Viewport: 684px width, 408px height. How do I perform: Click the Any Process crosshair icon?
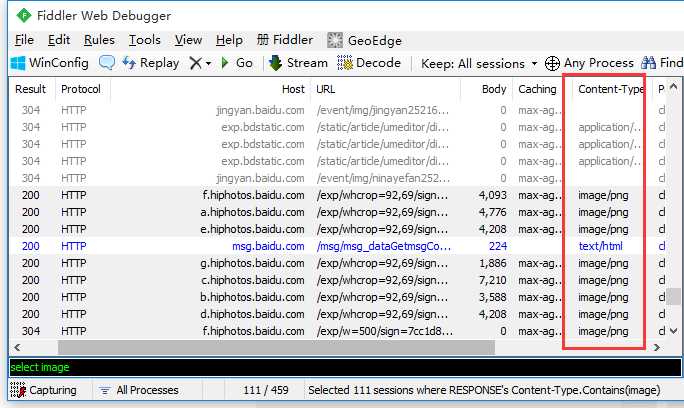552,63
